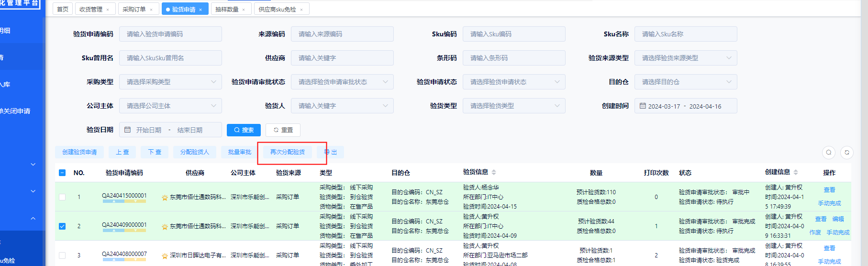Click star icon beside supplier in row 1

point(165,197)
